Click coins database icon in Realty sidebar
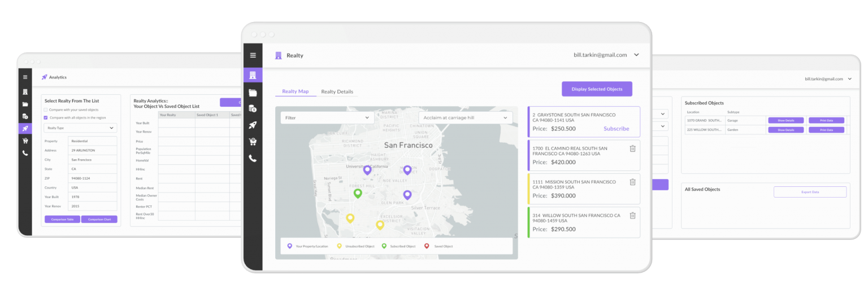 click(x=253, y=108)
